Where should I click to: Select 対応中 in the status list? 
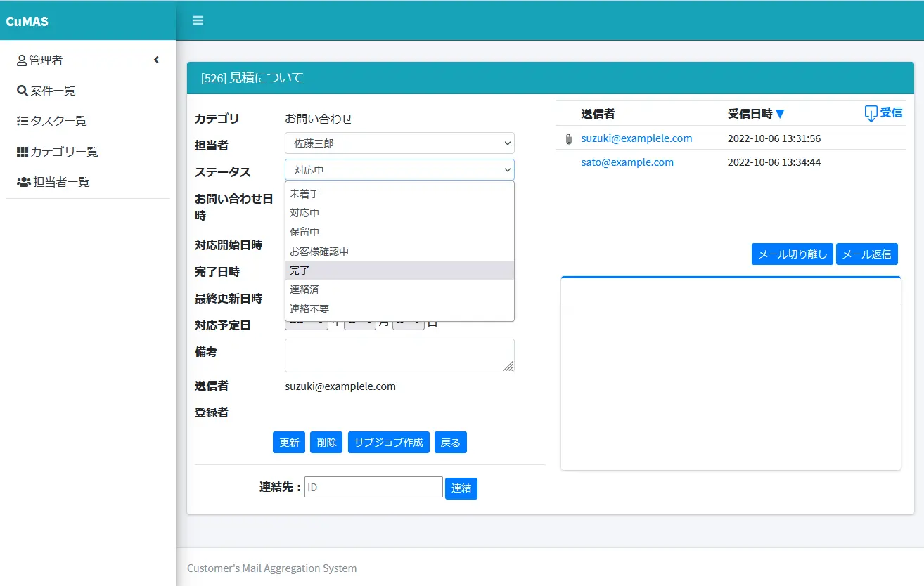tap(399, 213)
